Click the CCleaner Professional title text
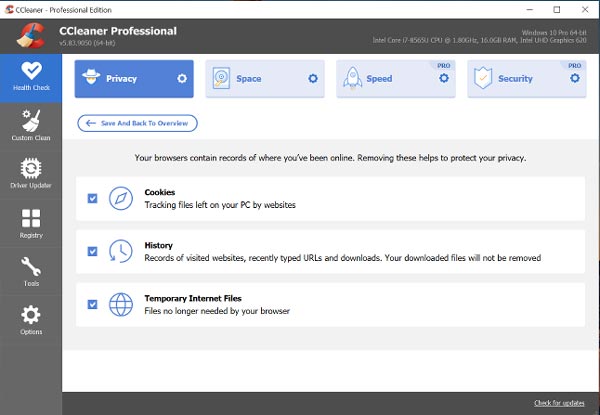600x415 pixels. (x=118, y=31)
